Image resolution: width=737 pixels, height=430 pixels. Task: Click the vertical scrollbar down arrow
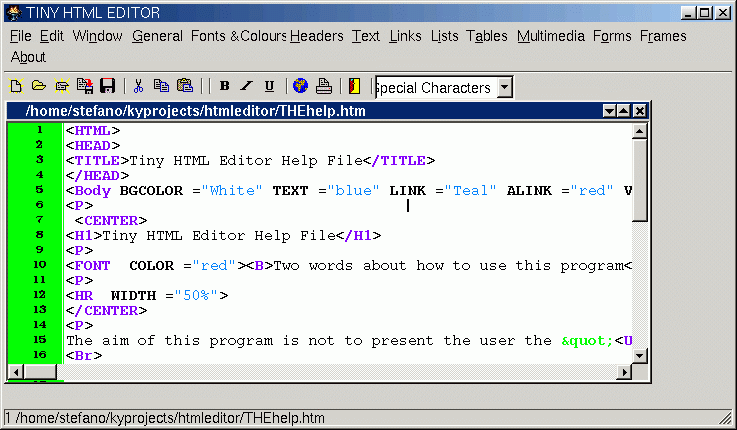(x=640, y=357)
